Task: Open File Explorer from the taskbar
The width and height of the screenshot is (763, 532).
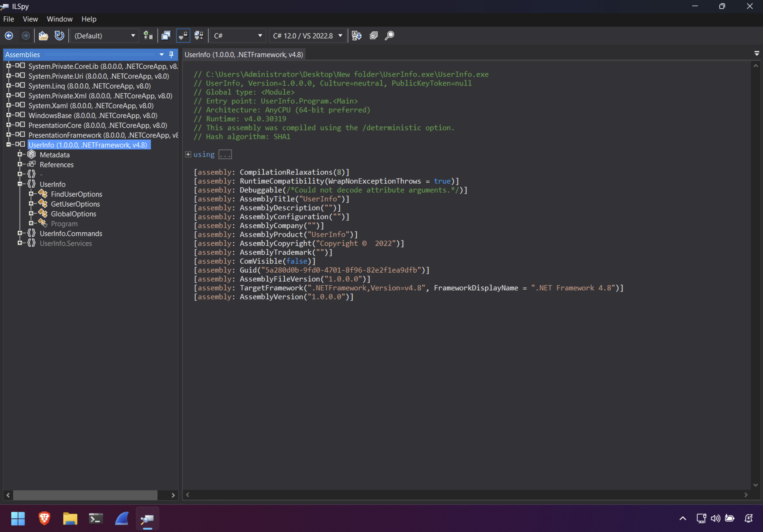Action: 70,519
